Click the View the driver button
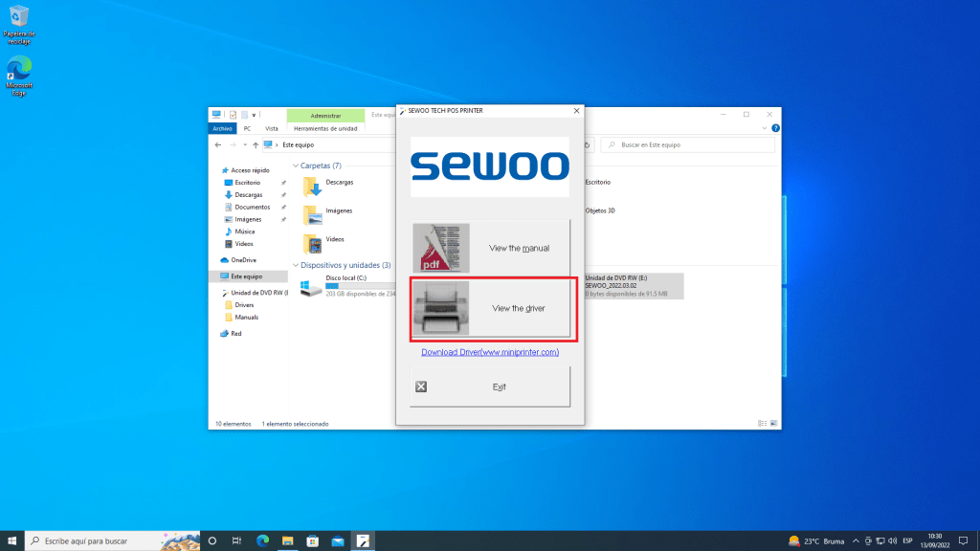 (x=492, y=309)
